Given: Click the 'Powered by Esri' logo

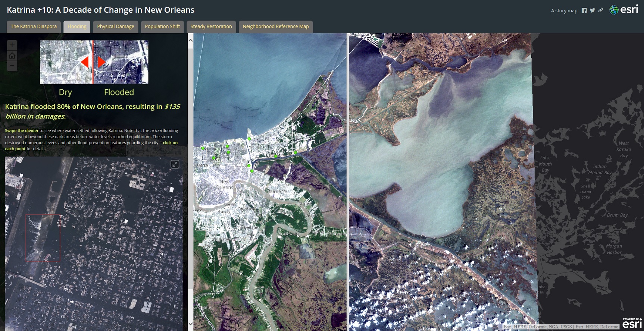Looking at the screenshot, I should pyautogui.click(x=632, y=324).
